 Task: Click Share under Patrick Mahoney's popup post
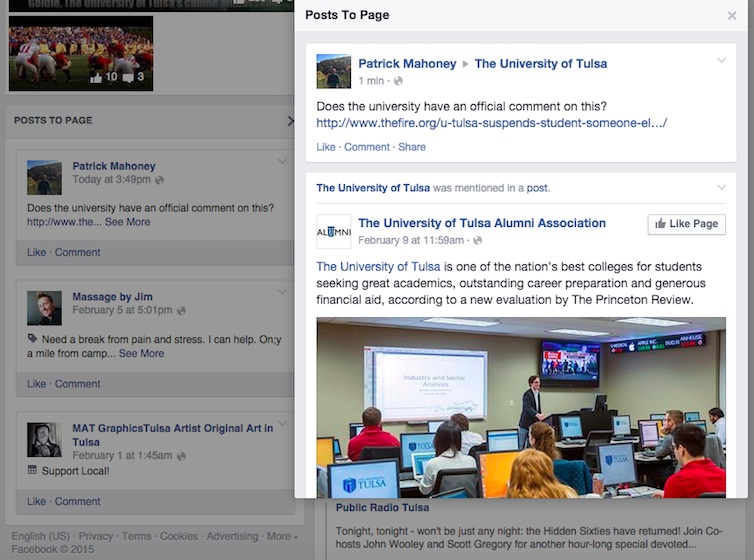coord(411,147)
